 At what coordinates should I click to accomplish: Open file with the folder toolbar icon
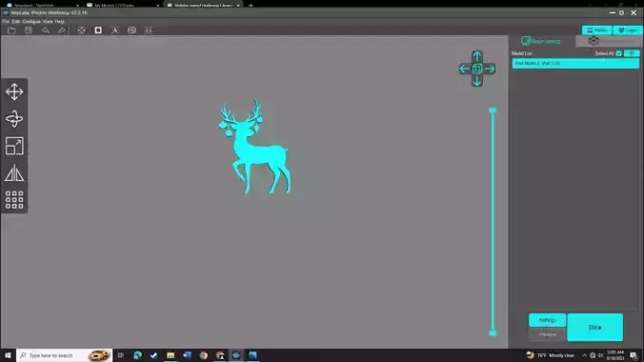(11, 30)
